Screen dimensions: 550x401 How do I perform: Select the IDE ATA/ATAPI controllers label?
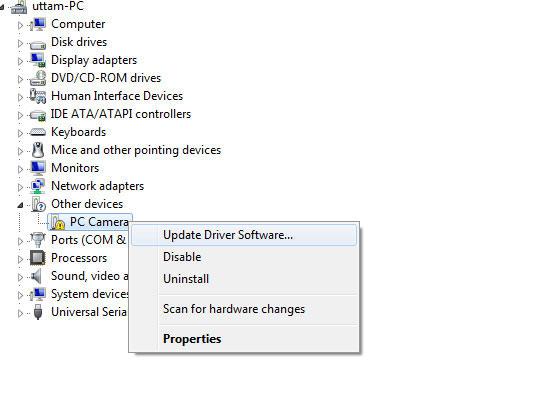click(121, 114)
